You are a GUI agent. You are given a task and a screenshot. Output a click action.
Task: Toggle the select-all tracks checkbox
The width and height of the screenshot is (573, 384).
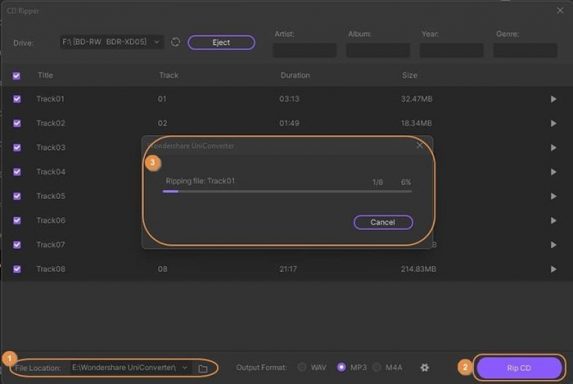point(16,76)
